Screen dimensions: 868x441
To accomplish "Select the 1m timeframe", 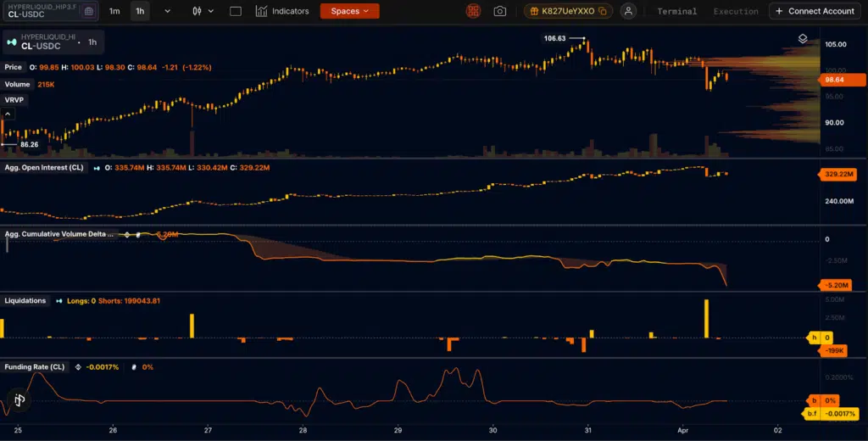I will pyautogui.click(x=114, y=11).
